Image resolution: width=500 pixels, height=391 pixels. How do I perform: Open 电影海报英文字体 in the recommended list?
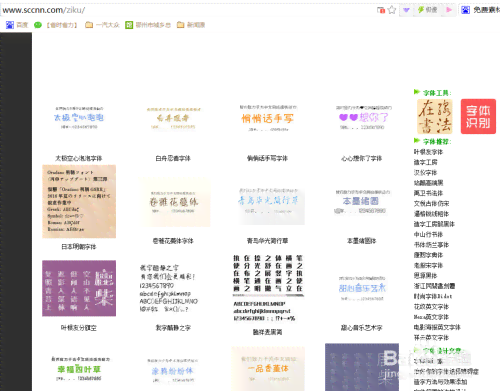click(x=437, y=327)
